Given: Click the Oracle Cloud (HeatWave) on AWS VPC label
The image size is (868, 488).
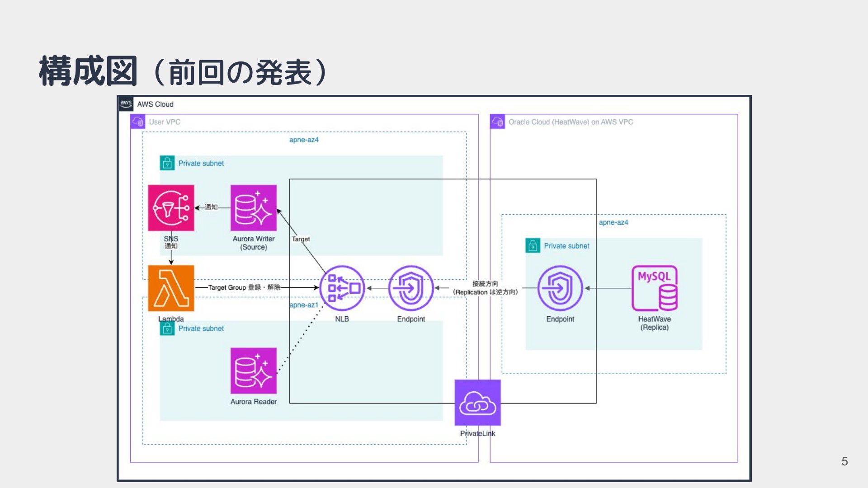Looking at the screenshot, I should 571,122.
